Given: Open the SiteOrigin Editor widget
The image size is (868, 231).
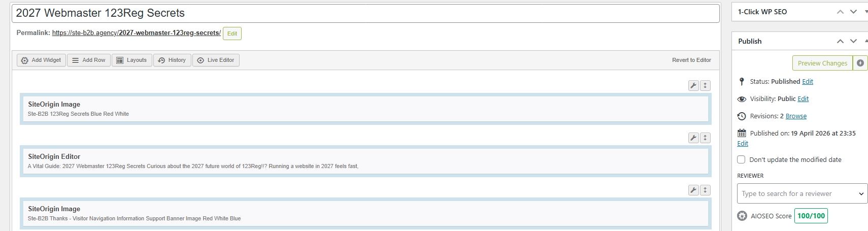Looking at the screenshot, I should coord(365,161).
